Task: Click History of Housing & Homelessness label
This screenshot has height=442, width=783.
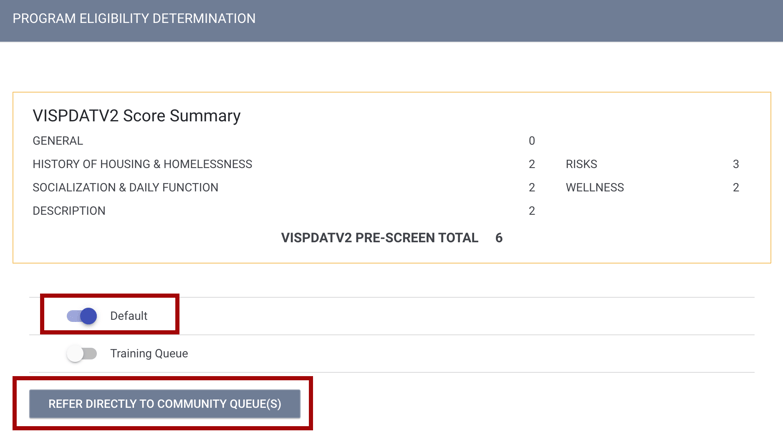Action: pos(142,164)
